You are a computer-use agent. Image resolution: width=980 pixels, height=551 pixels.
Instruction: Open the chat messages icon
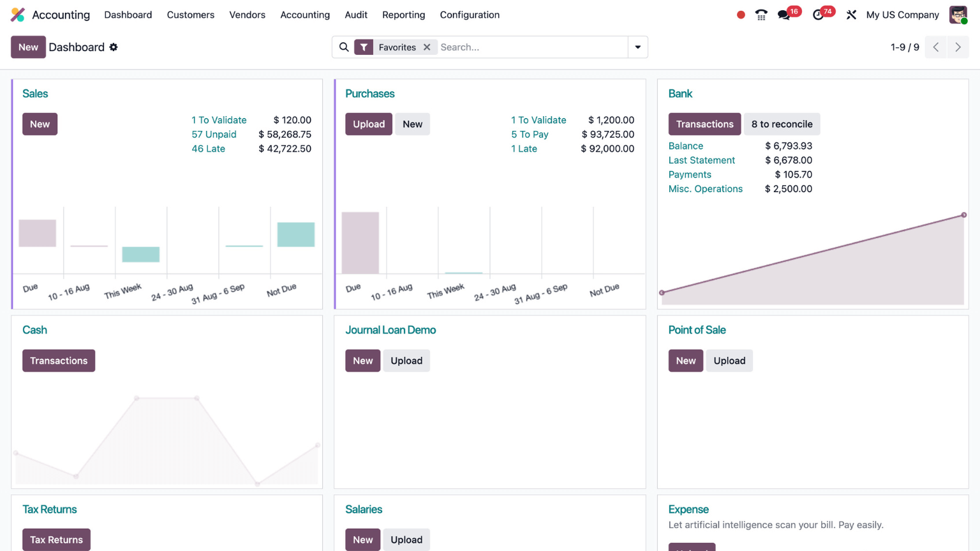(784, 15)
